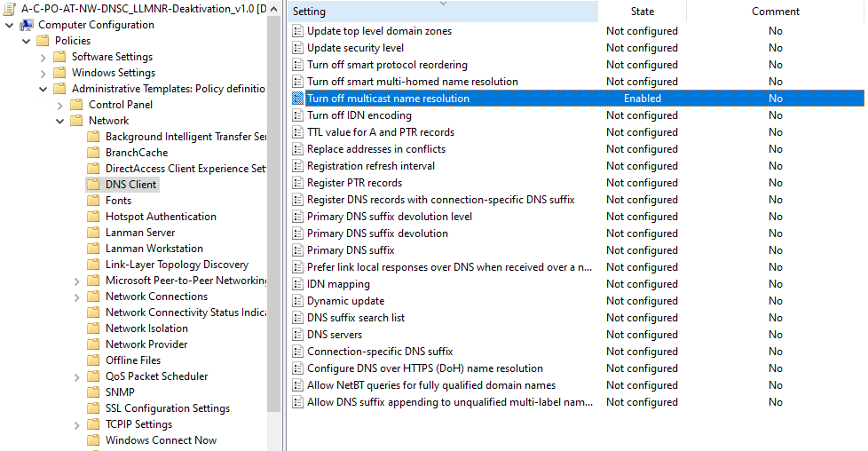
Task: Collapse the Network tree node
Action: pyautogui.click(x=60, y=121)
